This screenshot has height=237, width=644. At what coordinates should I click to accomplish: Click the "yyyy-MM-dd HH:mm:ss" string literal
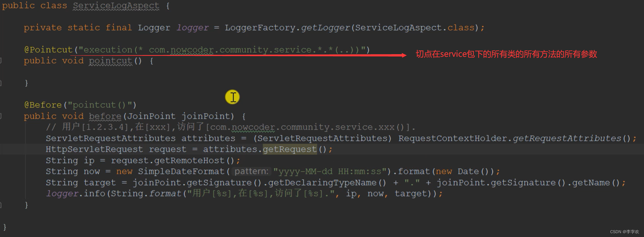pos(330,171)
